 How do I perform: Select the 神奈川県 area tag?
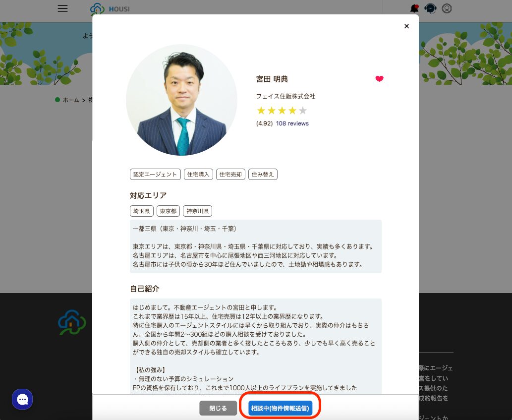tap(198, 211)
